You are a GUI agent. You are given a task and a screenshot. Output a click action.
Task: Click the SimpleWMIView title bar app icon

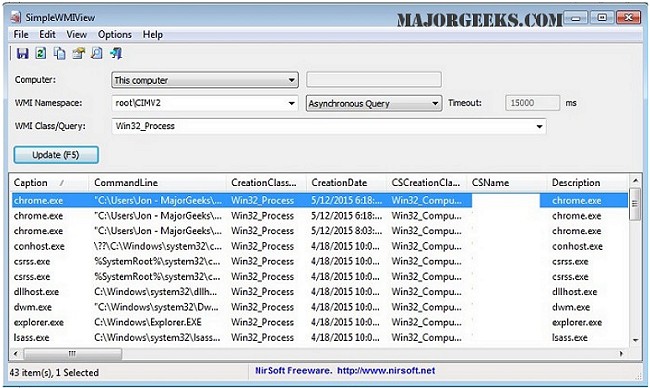pos(16,17)
